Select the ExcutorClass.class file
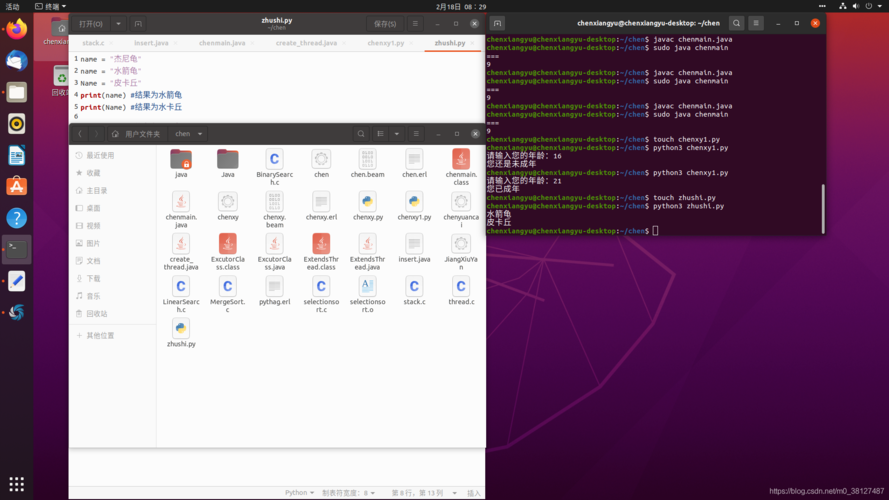889x500 pixels. [x=228, y=252]
